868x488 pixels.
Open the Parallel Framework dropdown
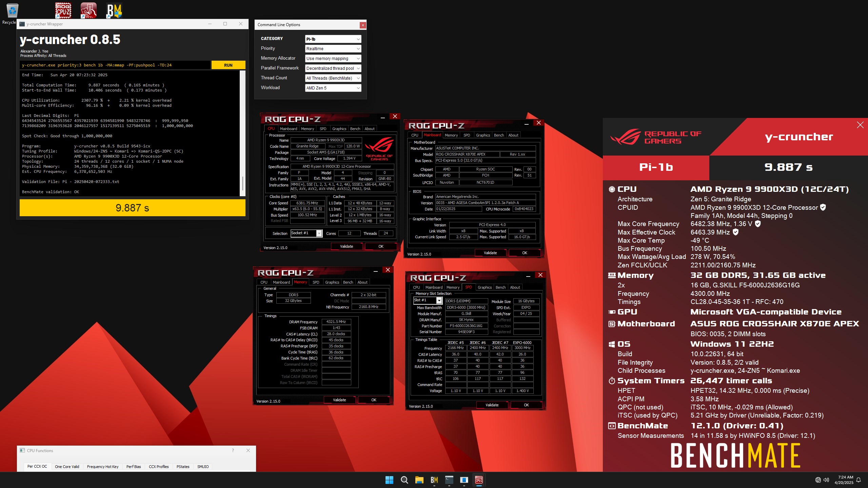pyautogui.click(x=333, y=68)
